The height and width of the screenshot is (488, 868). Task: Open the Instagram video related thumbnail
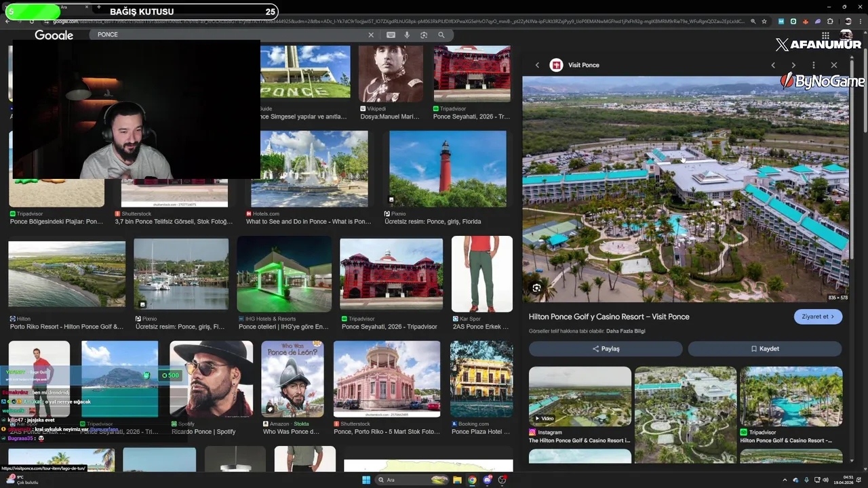coord(580,396)
